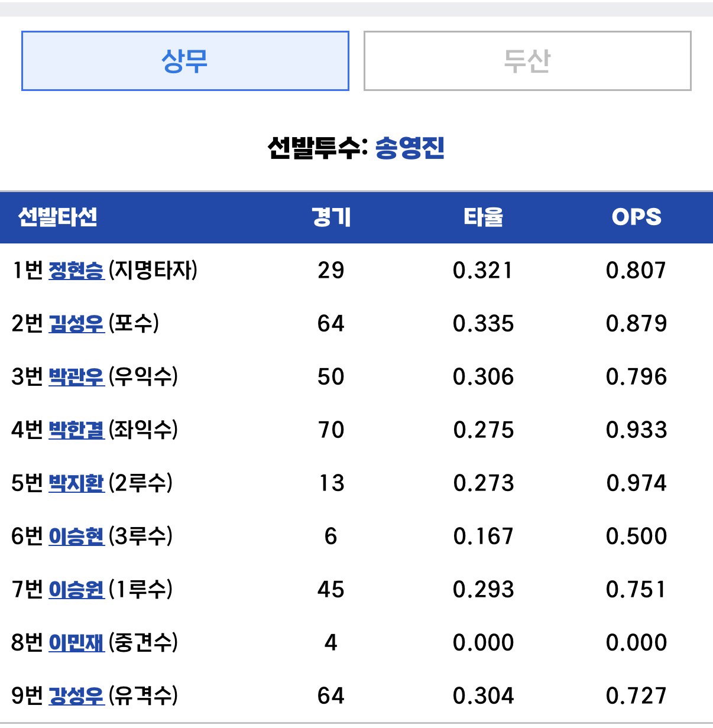Click OPS value 0.796

(637, 376)
